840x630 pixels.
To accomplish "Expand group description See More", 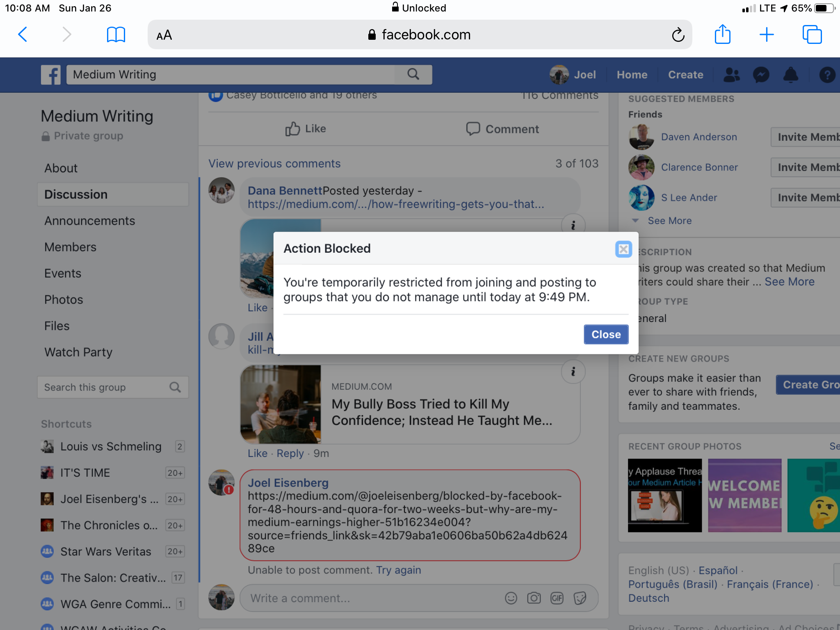I will click(790, 282).
